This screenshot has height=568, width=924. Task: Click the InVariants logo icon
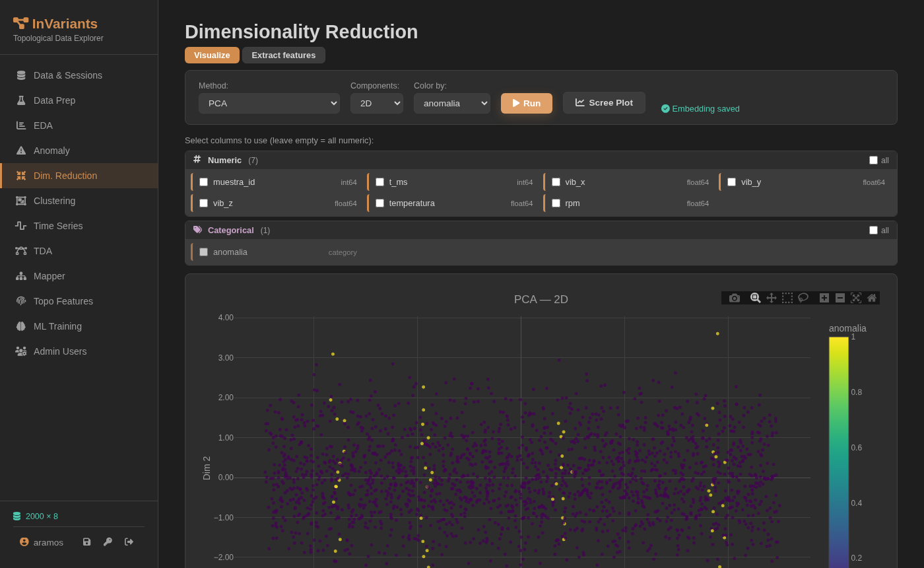[x=21, y=23]
